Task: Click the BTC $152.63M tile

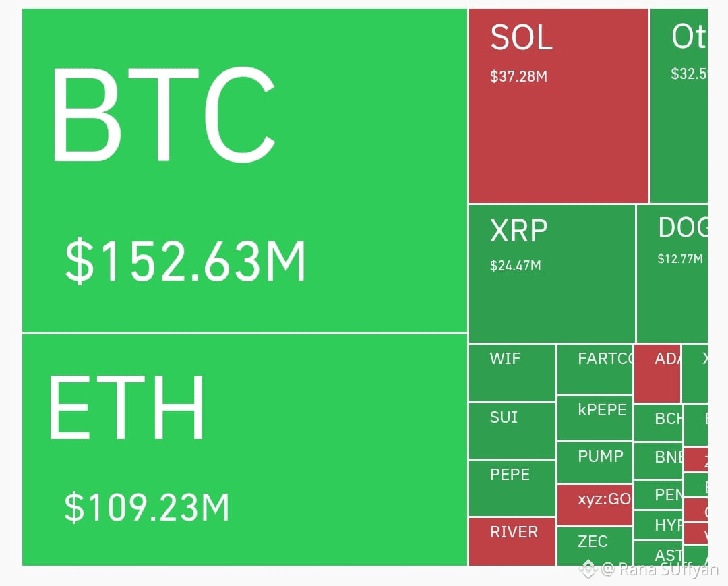Action: click(245, 171)
